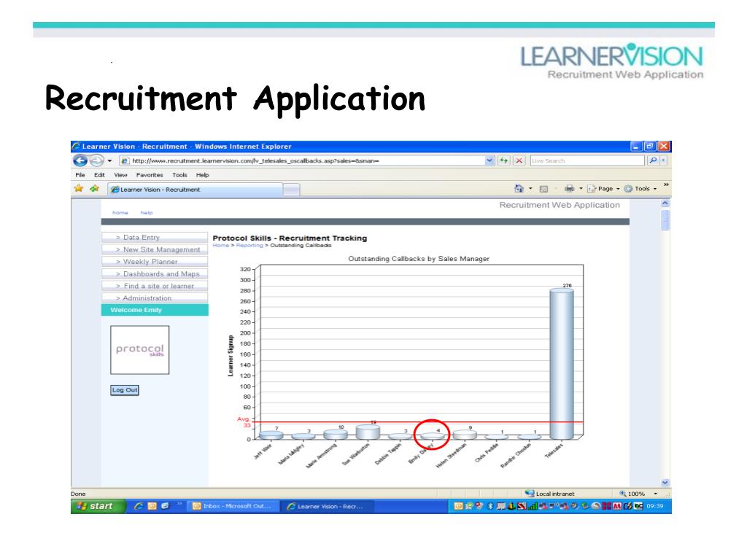
Task: Open the recent pages dropdown beside Forward
Action: pyautogui.click(x=109, y=161)
